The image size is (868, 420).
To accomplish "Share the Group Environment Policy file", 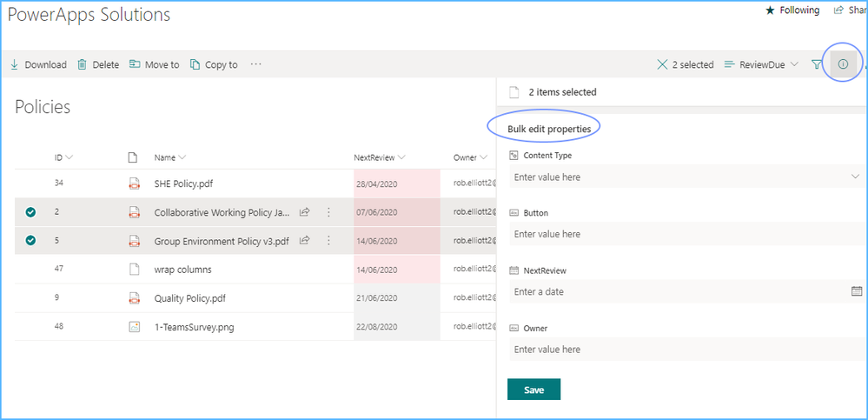I will [x=304, y=241].
